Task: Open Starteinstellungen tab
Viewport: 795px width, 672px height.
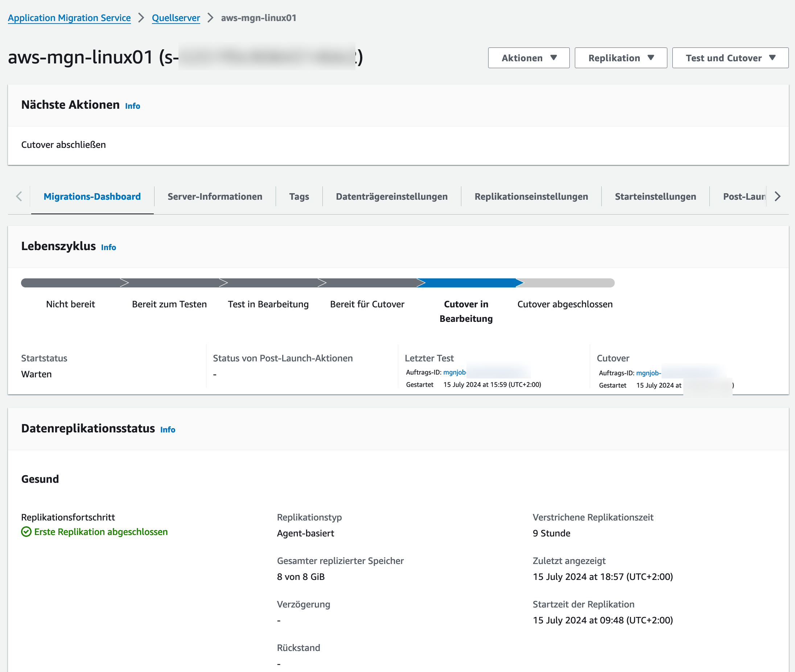Action: (655, 196)
